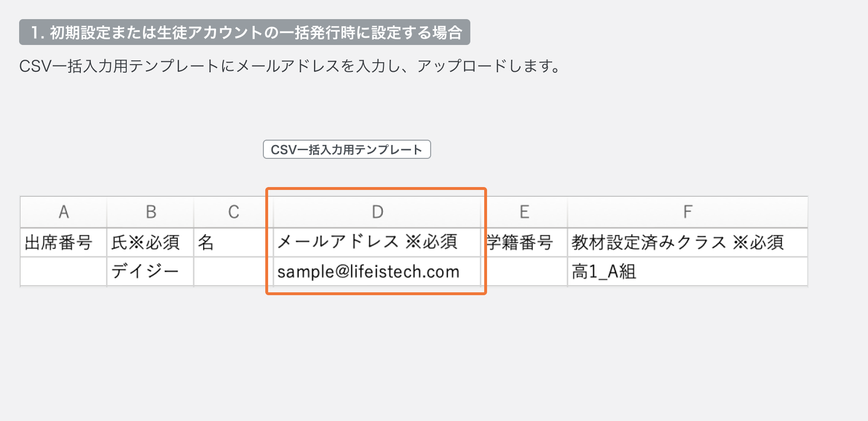868x421 pixels.
Task: Select the デイジー name cell
Action: click(145, 272)
